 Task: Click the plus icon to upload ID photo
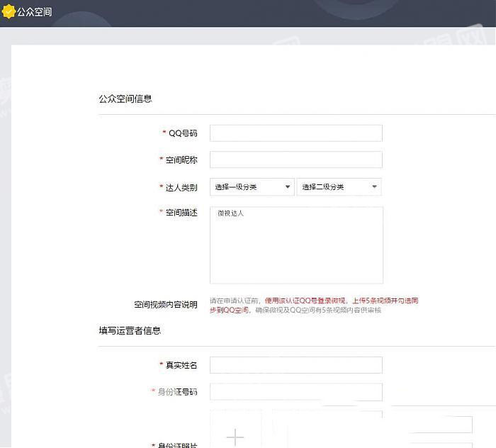pyautogui.click(x=235, y=437)
